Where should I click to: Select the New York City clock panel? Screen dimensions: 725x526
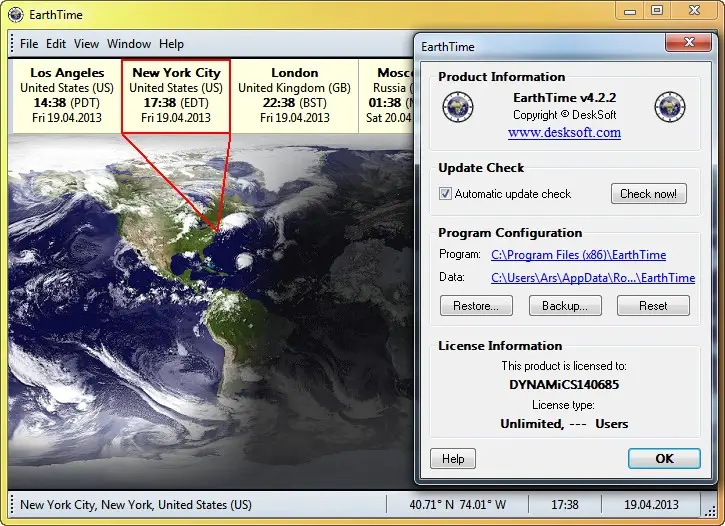click(176, 96)
